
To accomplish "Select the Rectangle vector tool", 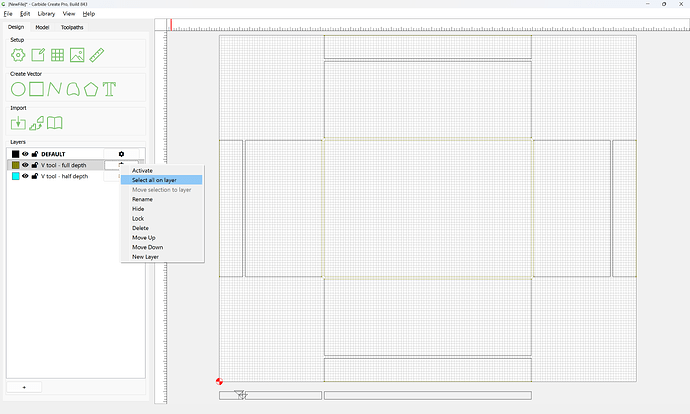I will (37, 89).
